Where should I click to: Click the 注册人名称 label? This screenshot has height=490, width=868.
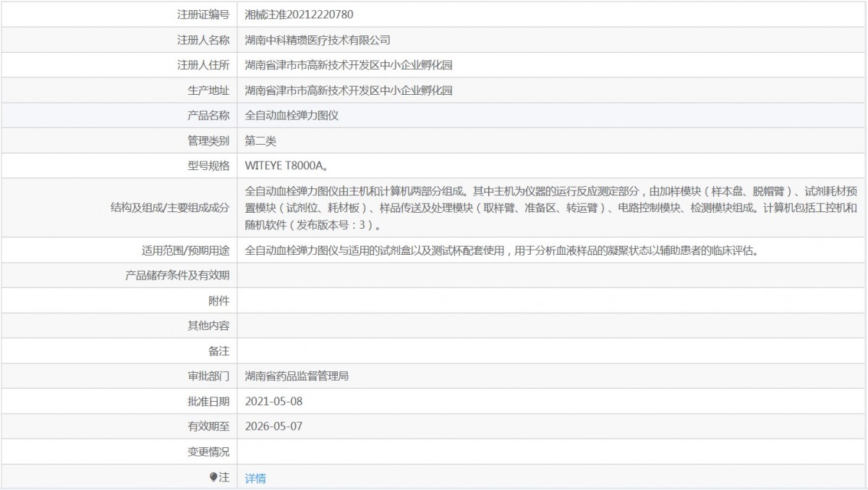pos(203,40)
